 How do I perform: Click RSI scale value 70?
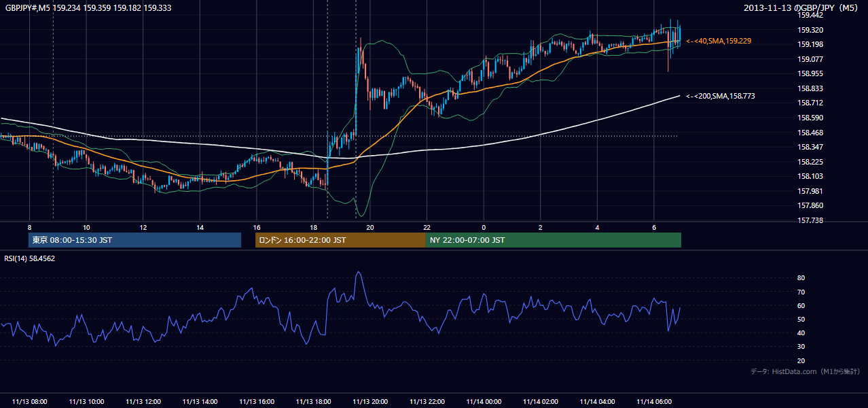click(x=801, y=292)
